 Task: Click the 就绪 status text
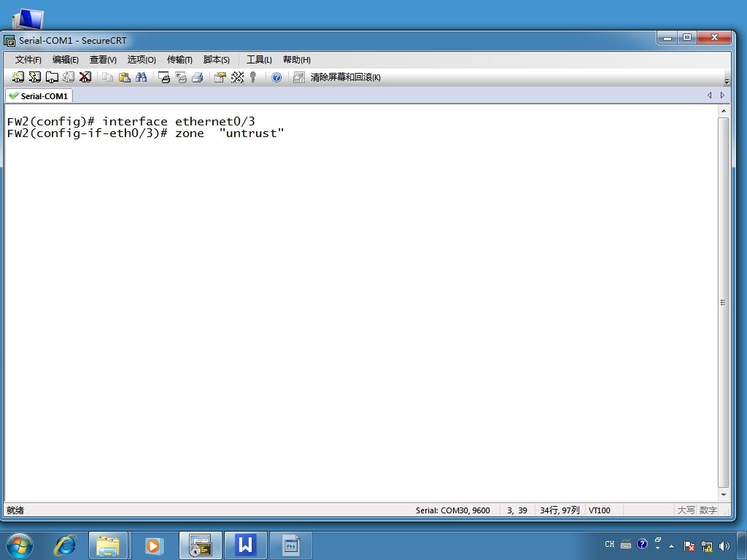[15, 510]
